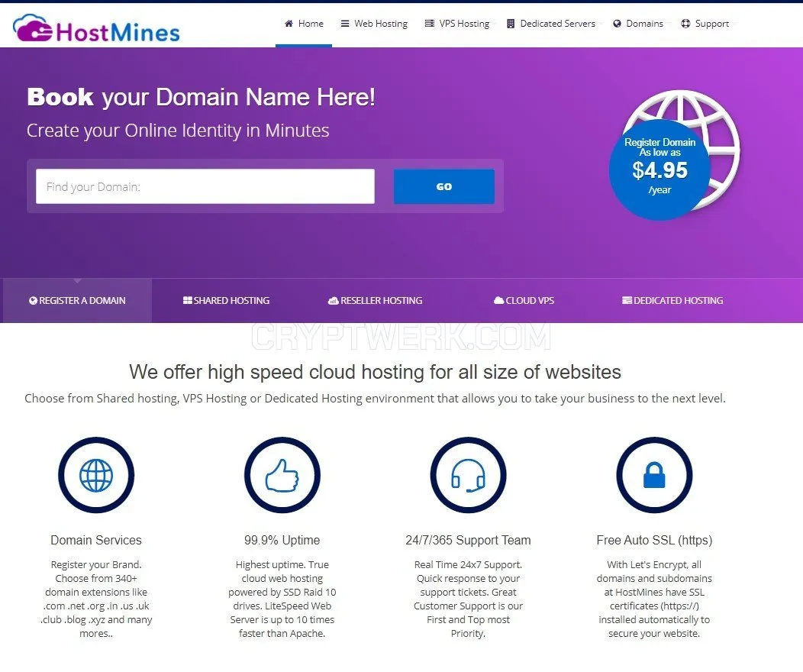The width and height of the screenshot is (803, 672).
Task: Switch to the Dedicated Hosting tab
Action: pos(672,301)
